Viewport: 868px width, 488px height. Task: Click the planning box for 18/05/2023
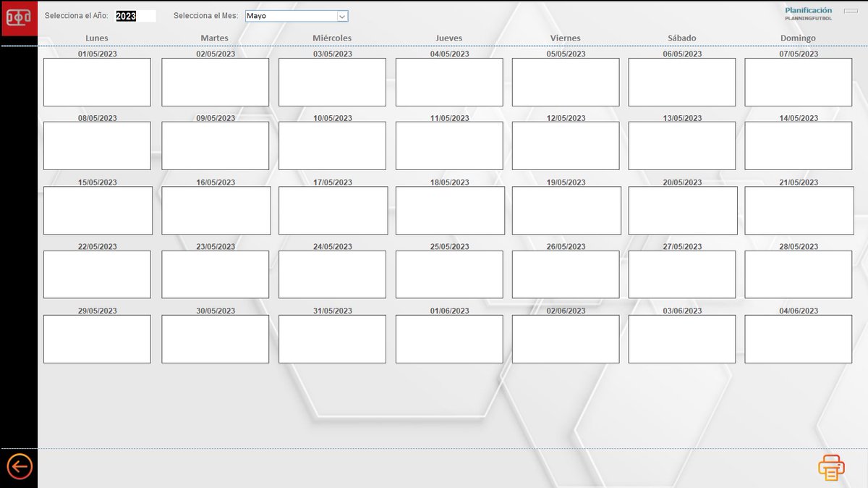[x=450, y=210]
